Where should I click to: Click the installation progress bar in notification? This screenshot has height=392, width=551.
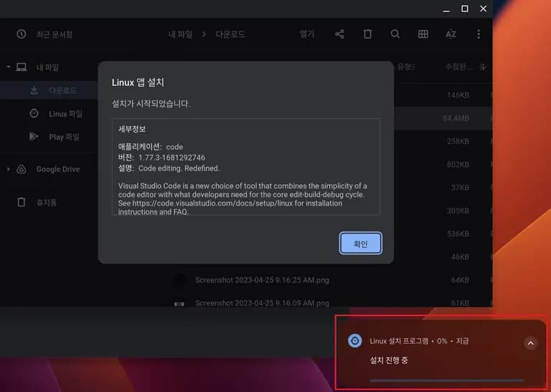click(x=446, y=381)
